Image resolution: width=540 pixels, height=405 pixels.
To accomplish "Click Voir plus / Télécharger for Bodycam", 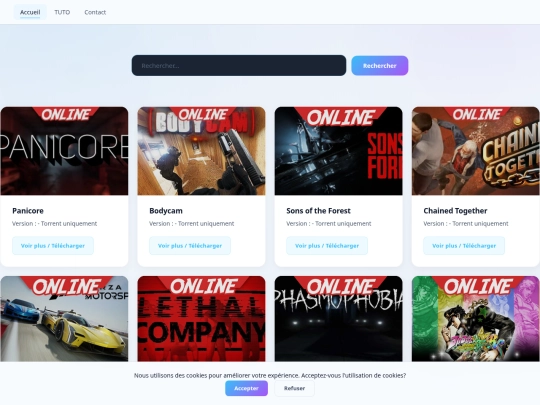I will pyautogui.click(x=190, y=246).
